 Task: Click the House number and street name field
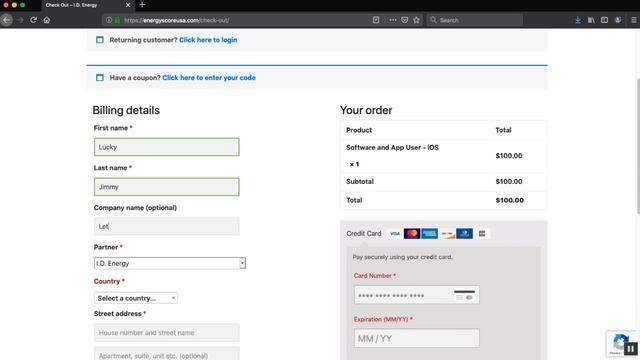(167, 333)
